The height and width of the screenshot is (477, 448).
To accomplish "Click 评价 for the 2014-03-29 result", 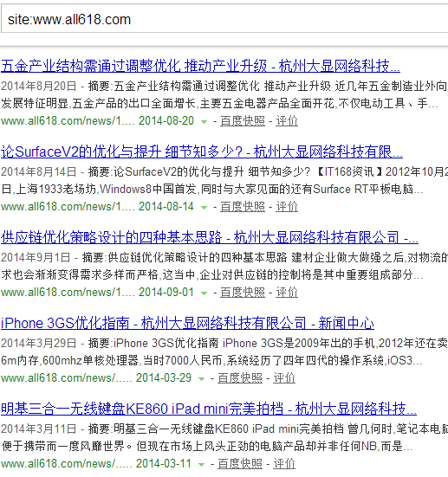I will pyautogui.click(x=284, y=378).
